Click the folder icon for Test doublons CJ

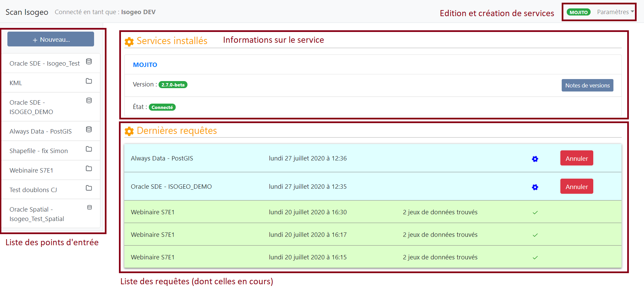89,188
